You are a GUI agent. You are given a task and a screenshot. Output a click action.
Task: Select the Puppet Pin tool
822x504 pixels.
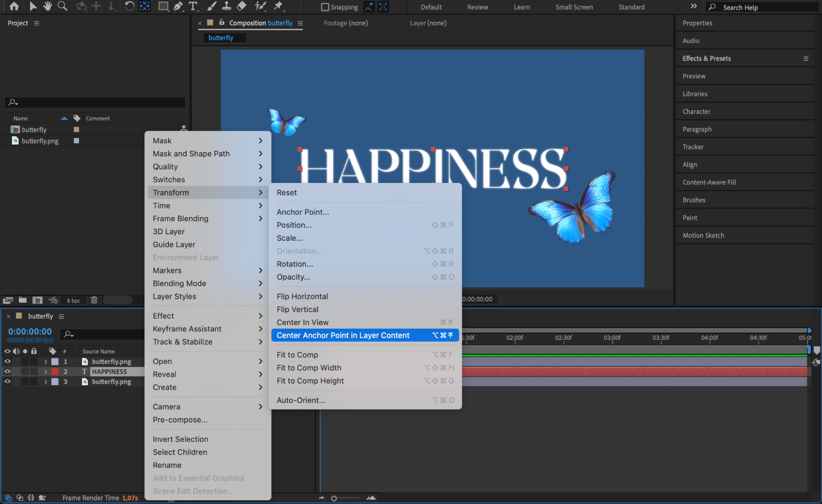[x=278, y=6]
